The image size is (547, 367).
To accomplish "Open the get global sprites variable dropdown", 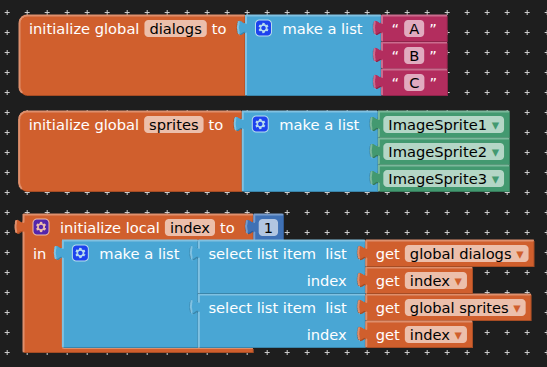I will pos(465,308).
